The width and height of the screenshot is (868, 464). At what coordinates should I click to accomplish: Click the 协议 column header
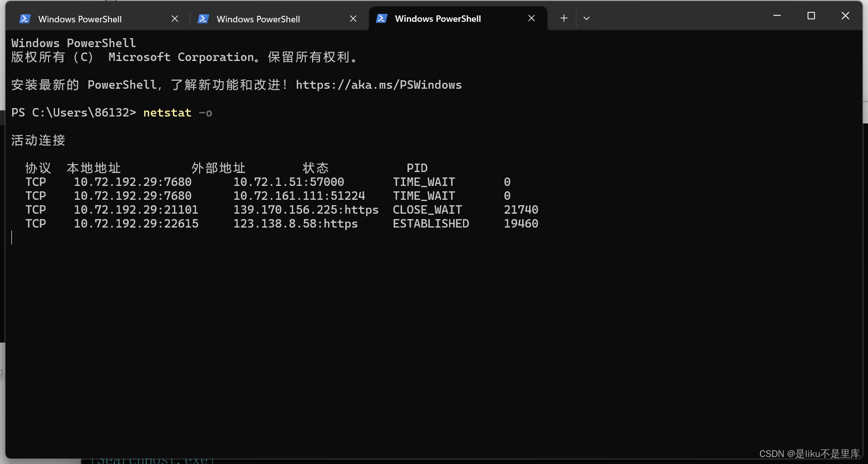tap(39, 168)
